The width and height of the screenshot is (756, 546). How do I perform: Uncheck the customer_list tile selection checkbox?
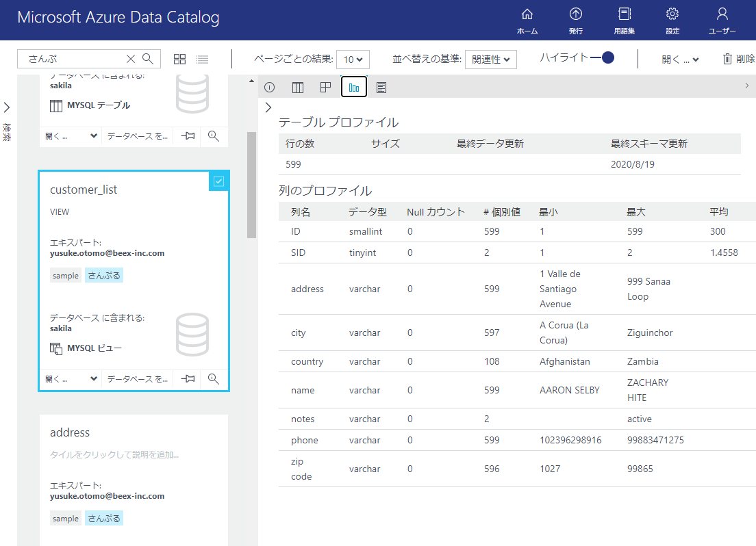[218, 180]
